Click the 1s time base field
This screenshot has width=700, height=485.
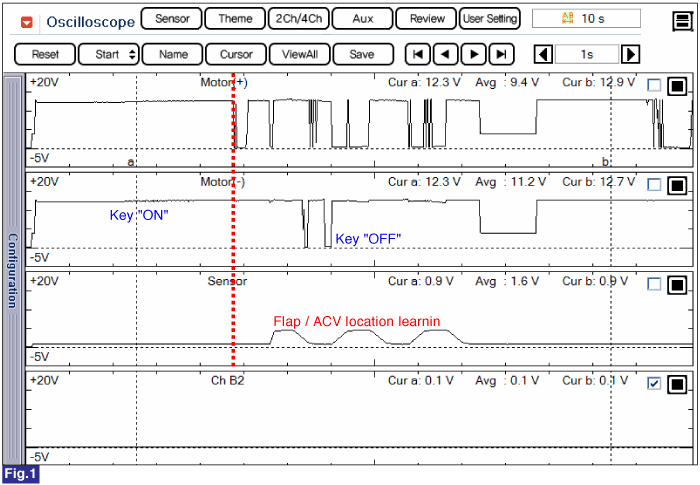(587, 54)
